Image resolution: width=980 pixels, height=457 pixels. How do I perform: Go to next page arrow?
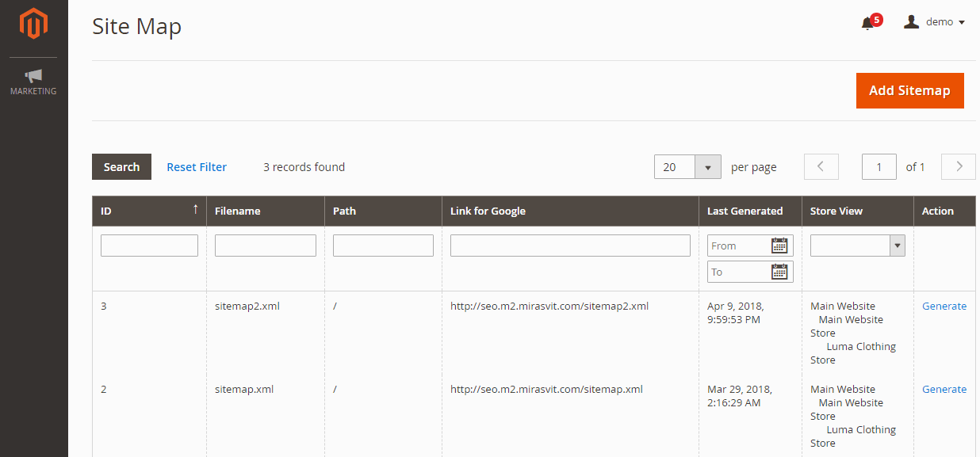(958, 167)
